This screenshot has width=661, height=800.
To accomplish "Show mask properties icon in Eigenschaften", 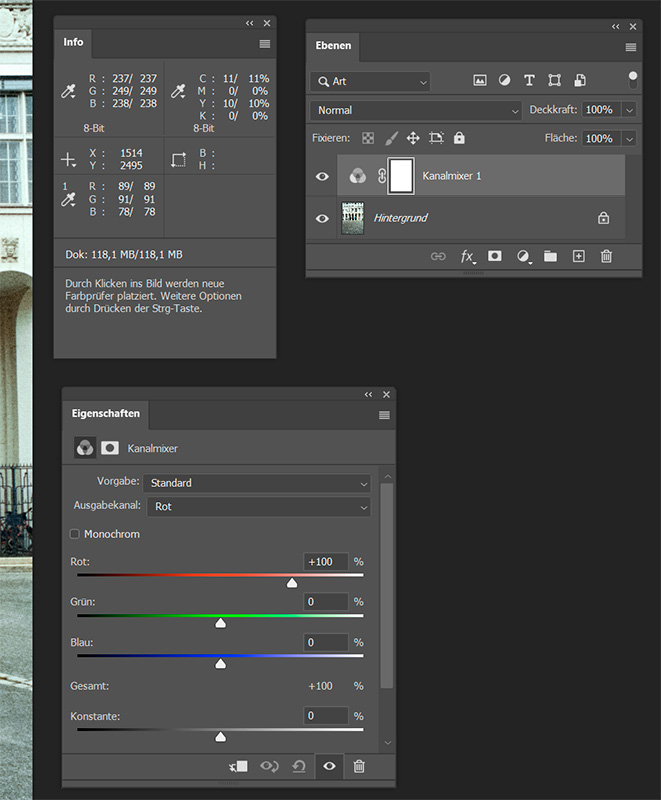I will pyautogui.click(x=110, y=448).
